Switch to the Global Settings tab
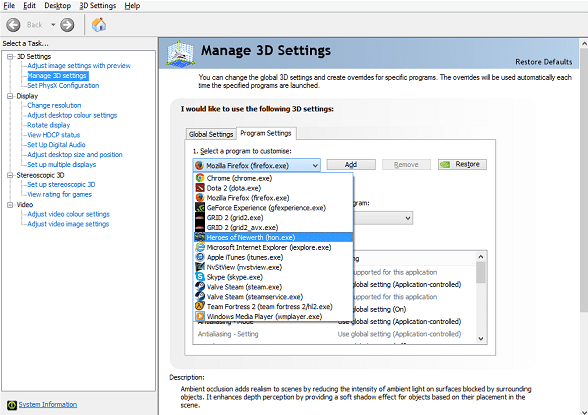Image resolution: width=588 pixels, height=415 pixels. click(x=211, y=134)
